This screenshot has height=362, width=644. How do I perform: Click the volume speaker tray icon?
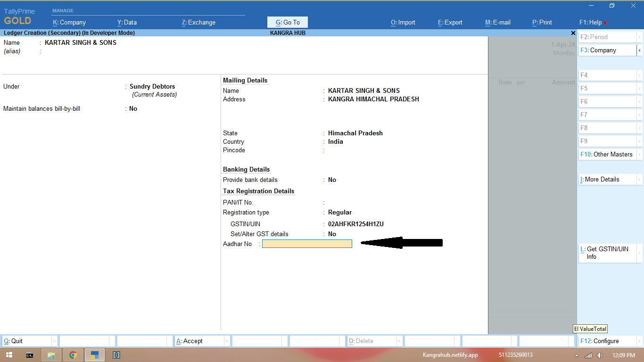pyautogui.click(x=599, y=355)
